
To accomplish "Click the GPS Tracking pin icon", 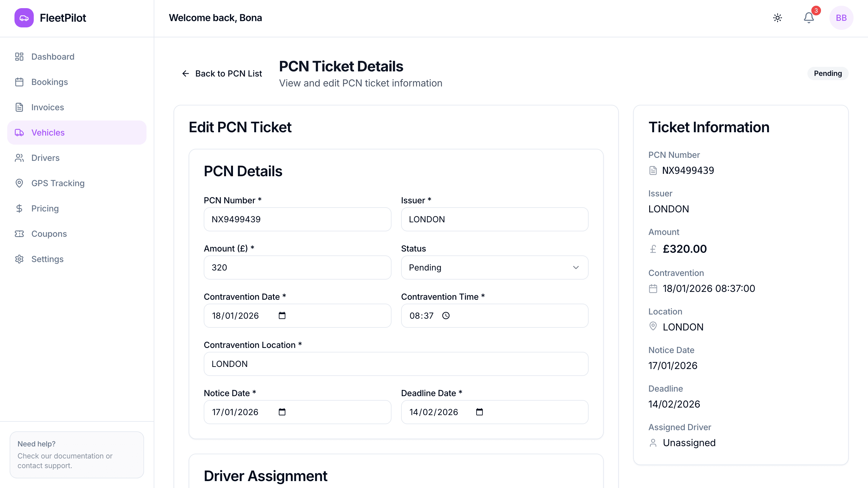I will (19, 183).
